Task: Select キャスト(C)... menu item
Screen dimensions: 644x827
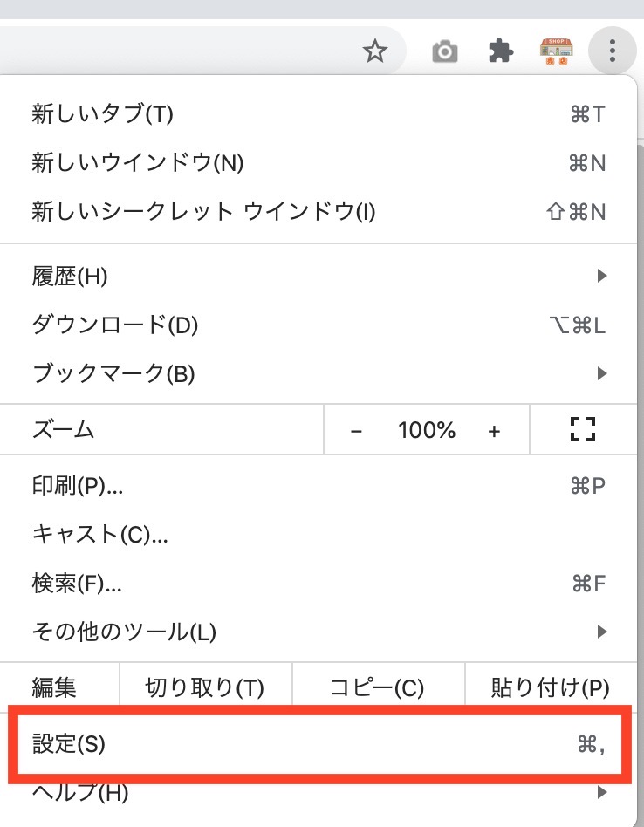Action: coord(99,534)
